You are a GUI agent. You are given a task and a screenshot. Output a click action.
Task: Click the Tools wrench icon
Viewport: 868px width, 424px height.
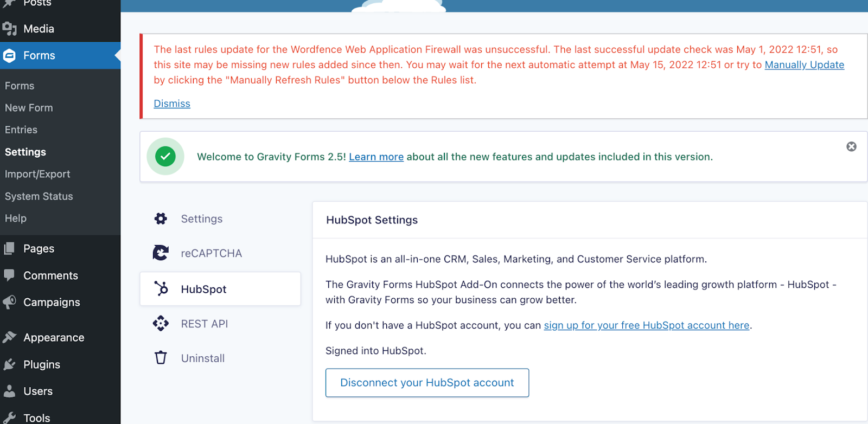pos(9,418)
